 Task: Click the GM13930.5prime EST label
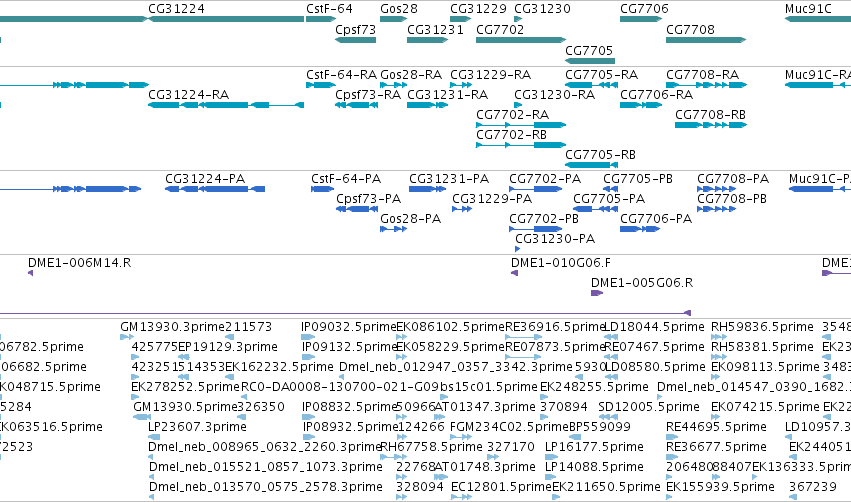point(186,407)
